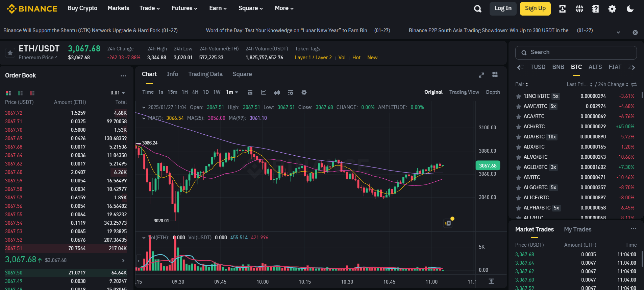Open the Futures dropdown menu
This screenshot has width=644, height=290.
184,8
